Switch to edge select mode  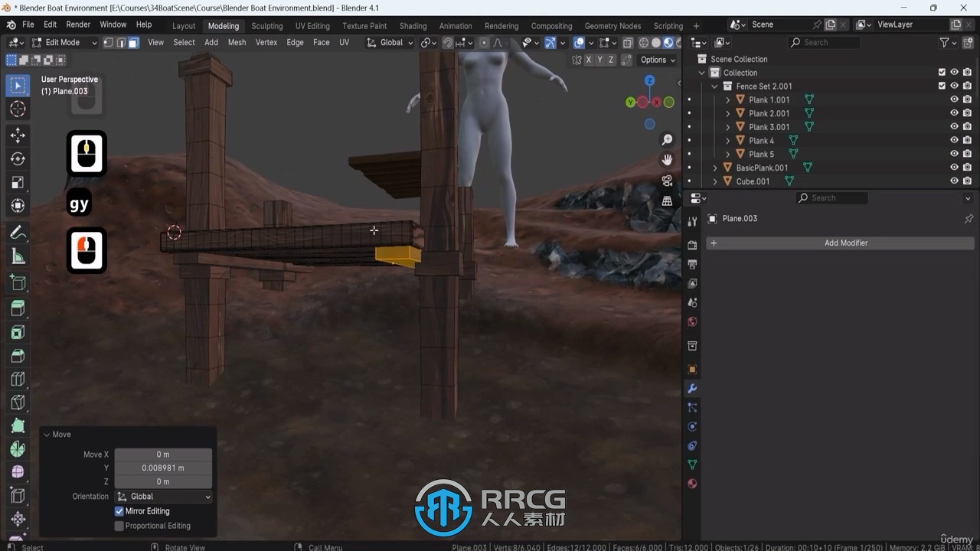coord(121,43)
